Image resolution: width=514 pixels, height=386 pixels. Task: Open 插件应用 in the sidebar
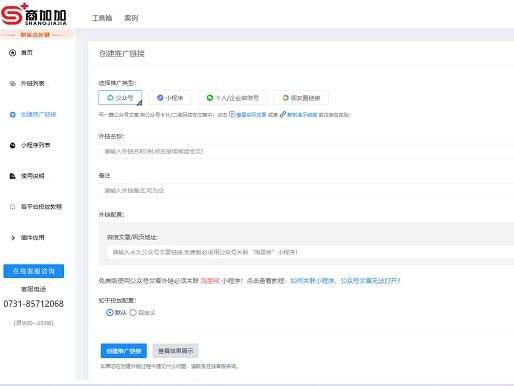click(x=32, y=237)
